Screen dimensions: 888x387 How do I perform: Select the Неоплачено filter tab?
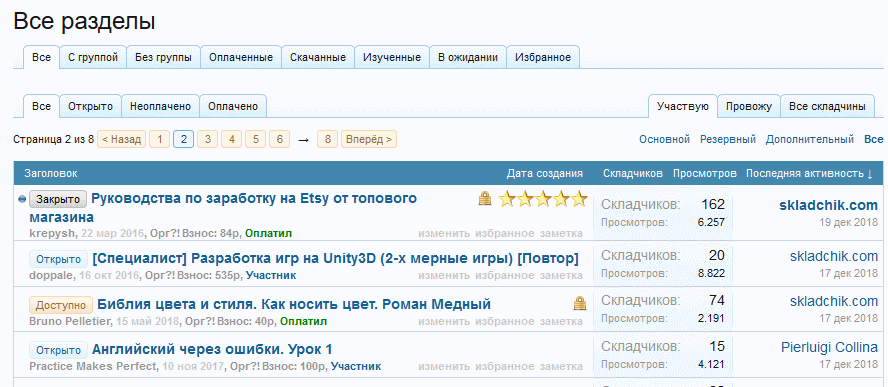click(x=160, y=107)
